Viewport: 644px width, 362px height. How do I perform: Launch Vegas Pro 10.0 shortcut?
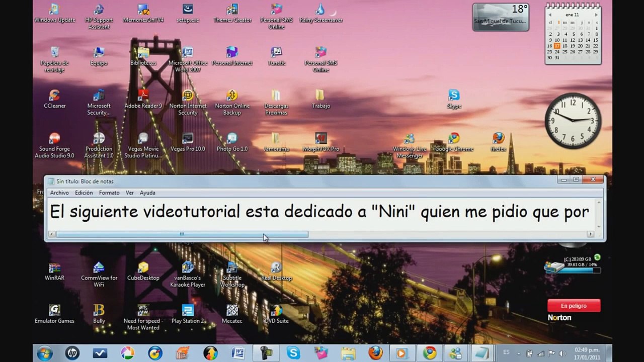[x=188, y=142]
